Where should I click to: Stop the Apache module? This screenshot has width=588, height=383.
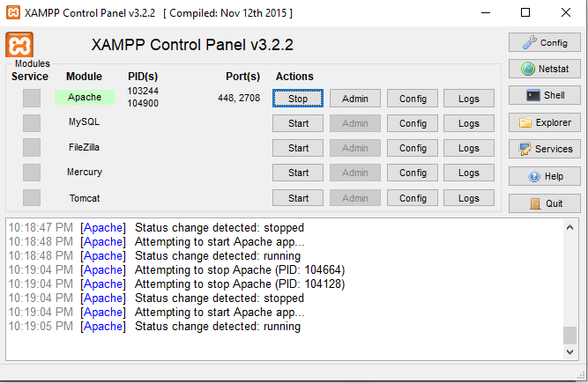pos(298,99)
